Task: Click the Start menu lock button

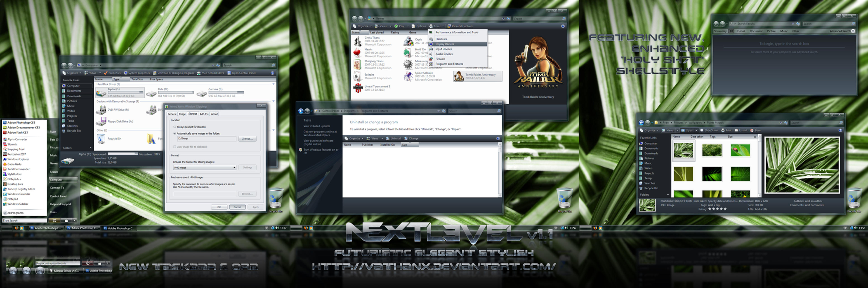Action: click(66, 221)
